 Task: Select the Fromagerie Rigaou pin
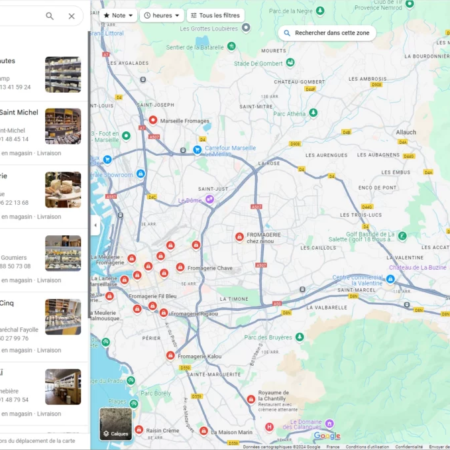pyautogui.click(x=163, y=312)
